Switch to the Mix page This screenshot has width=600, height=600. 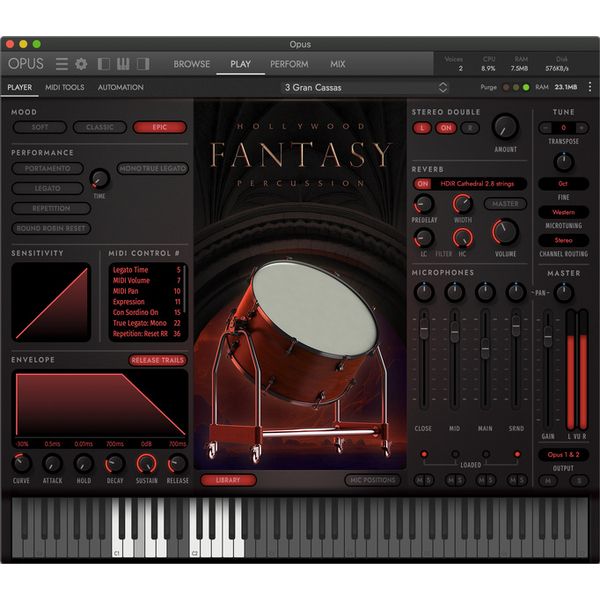point(338,64)
